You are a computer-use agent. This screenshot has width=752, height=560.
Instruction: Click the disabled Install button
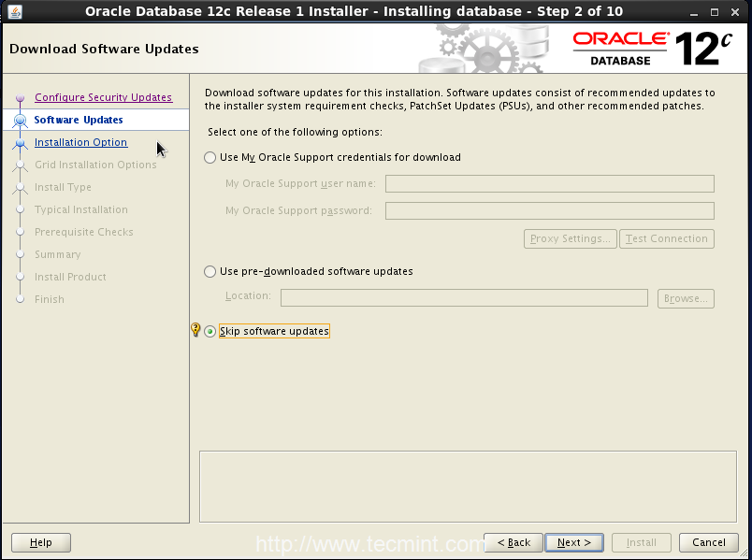[642, 543]
